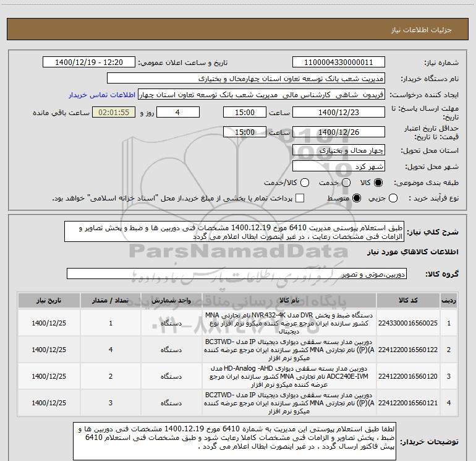This screenshot has height=461, width=476.
Task: Choose the متوسط purchase process option
Action: click(357, 199)
